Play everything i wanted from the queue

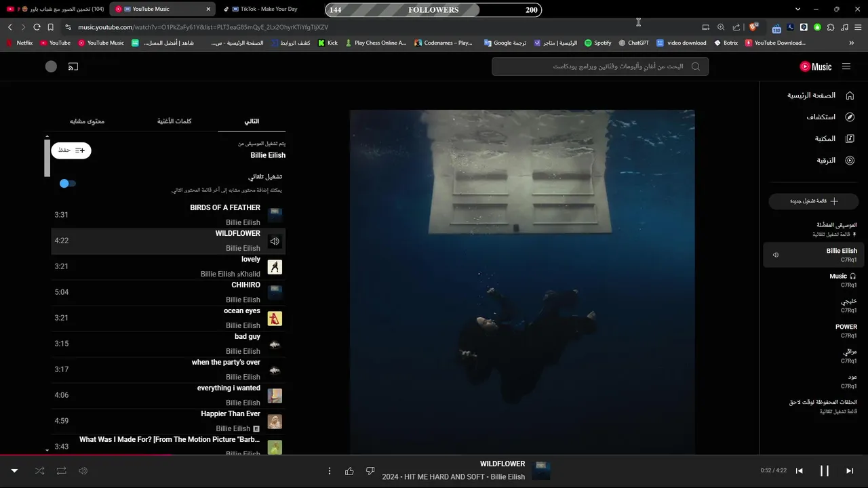click(x=168, y=395)
